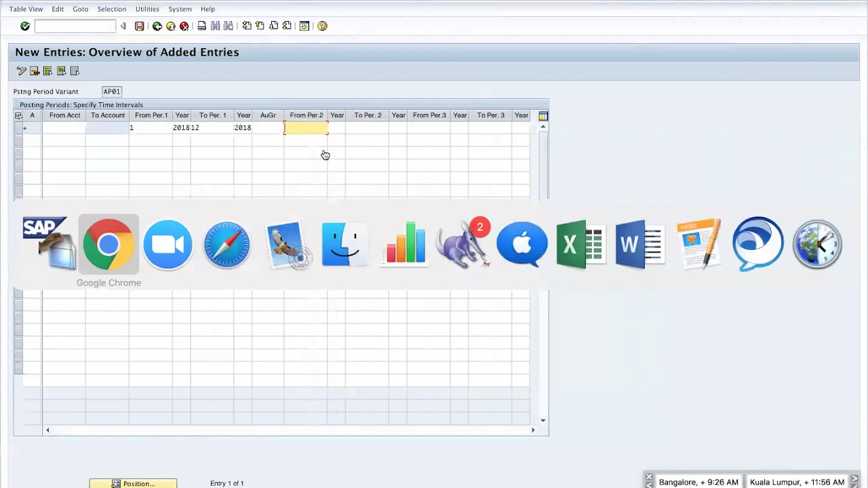Click the To Account cell in first row
The image size is (868, 488).
[107, 128]
